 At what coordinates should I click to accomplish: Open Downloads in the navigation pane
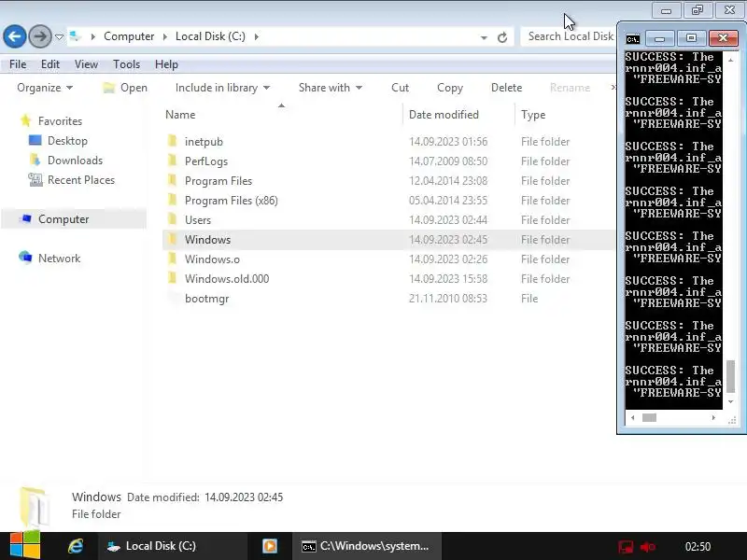tap(75, 161)
